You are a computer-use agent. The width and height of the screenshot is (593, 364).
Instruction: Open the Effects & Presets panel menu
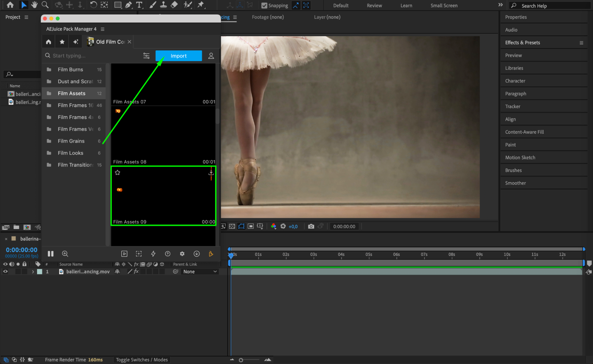pyautogui.click(x=581, y=43)
